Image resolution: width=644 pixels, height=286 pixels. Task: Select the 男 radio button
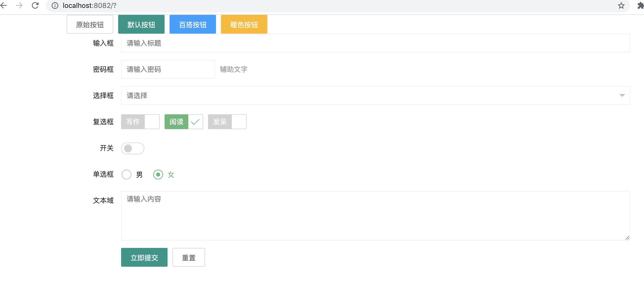point(127,174)
